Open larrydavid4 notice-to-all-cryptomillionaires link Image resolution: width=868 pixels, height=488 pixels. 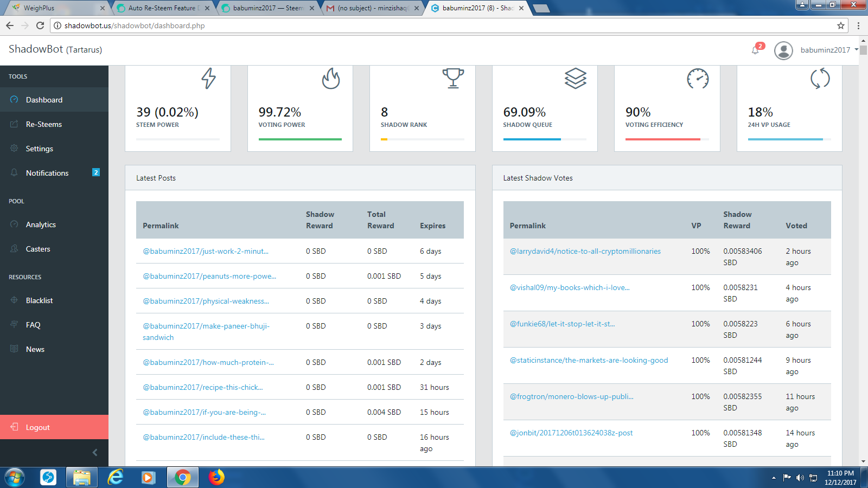(585, 251)
